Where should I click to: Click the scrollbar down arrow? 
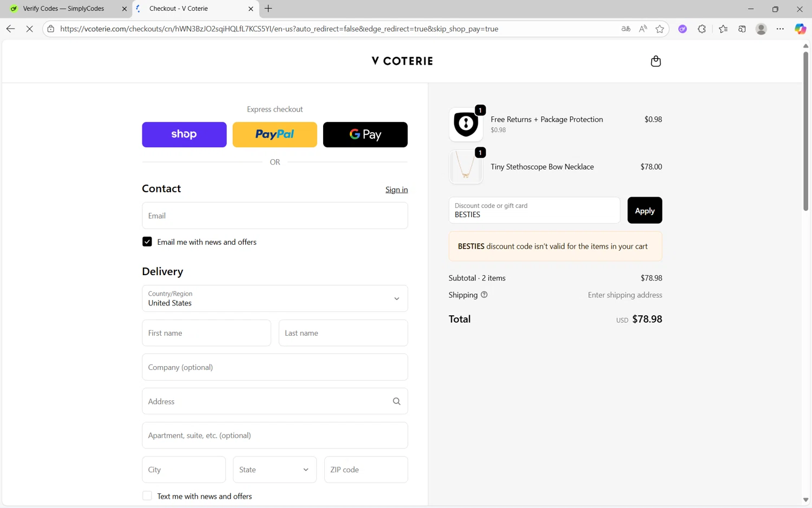tap(806, 500)
